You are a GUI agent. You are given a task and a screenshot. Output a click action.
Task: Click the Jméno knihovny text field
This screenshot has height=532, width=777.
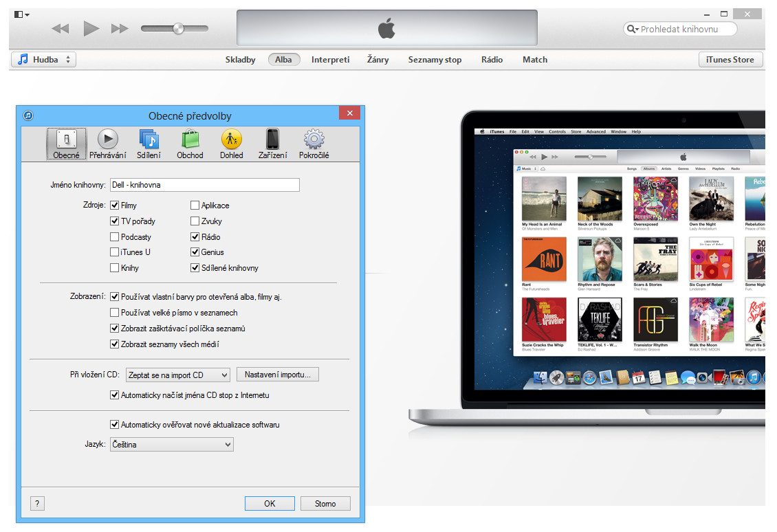[205, 185]
